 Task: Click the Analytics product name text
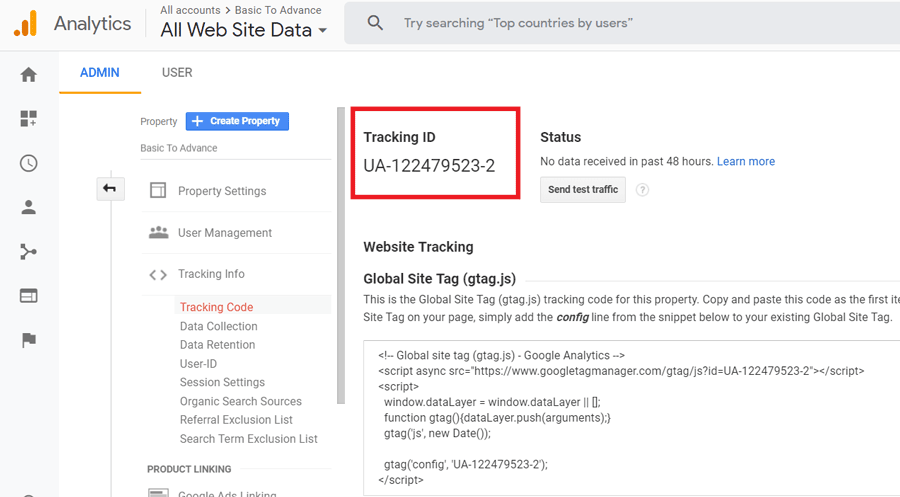pos(92,24)
